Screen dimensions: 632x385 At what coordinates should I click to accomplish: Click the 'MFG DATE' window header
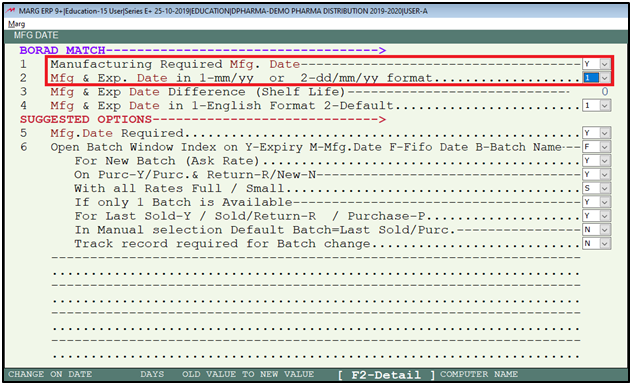coord(36,35)
